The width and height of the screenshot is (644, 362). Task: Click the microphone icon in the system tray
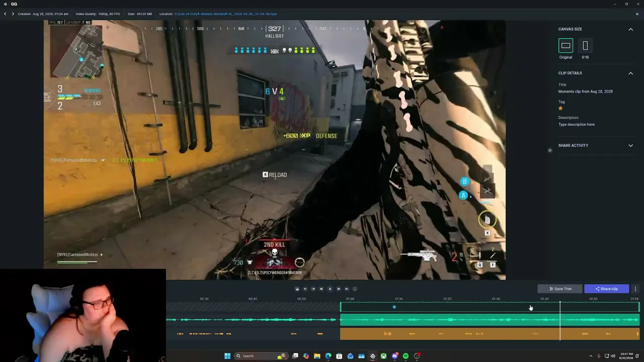tap(599, 356)
